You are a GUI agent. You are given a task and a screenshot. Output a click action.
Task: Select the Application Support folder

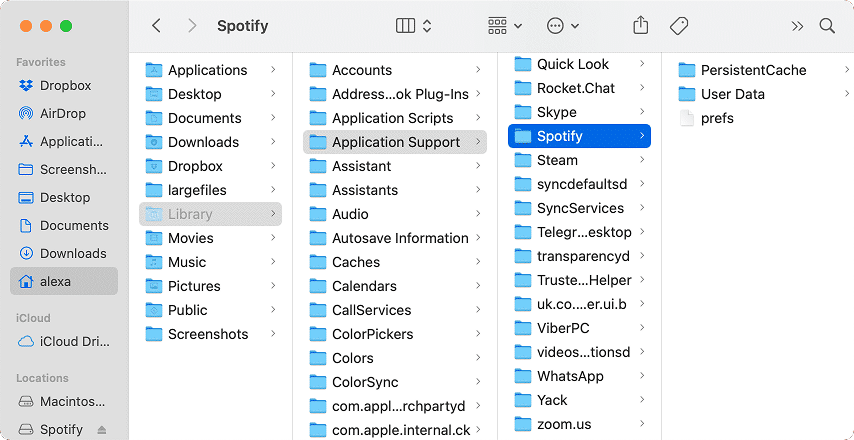point(395,142)
